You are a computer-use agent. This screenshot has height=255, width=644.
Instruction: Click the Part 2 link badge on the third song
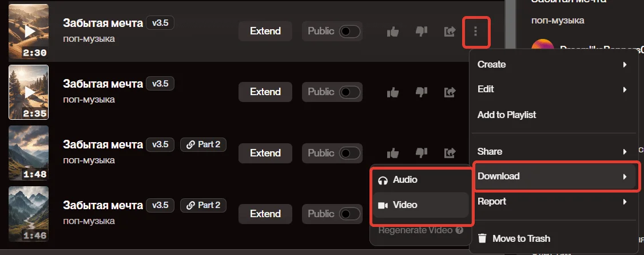[203, 144]
